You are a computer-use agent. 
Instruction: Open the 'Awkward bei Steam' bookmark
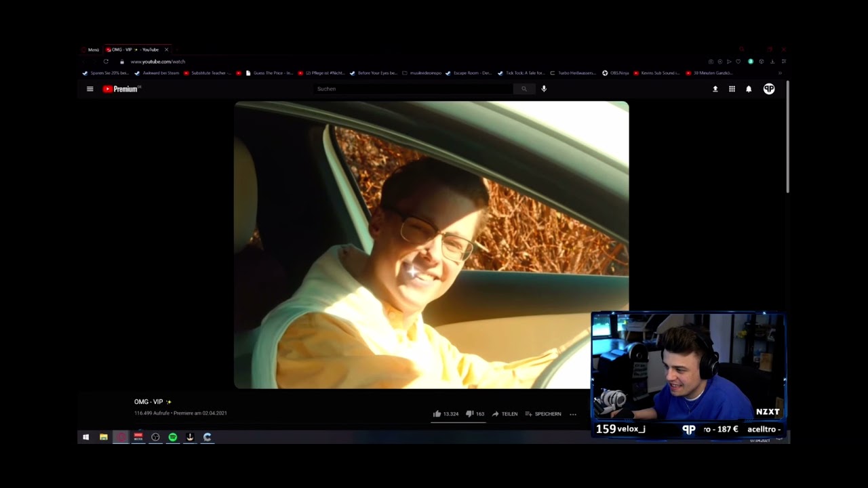157,73
